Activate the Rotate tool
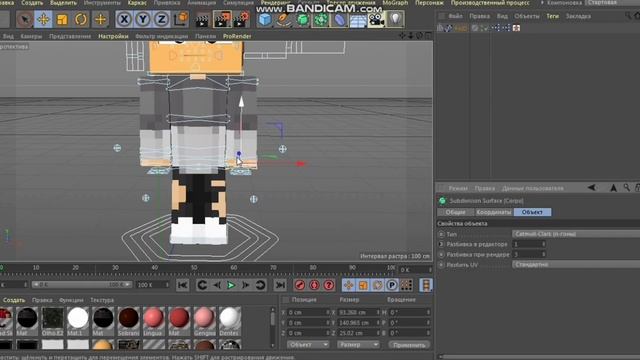This screenshot has width=640, height=360. pyautogui.click(x=81, y=19)
